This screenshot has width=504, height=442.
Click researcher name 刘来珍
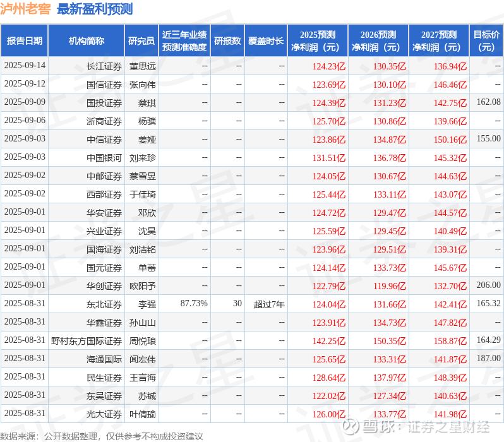[143, 158]
